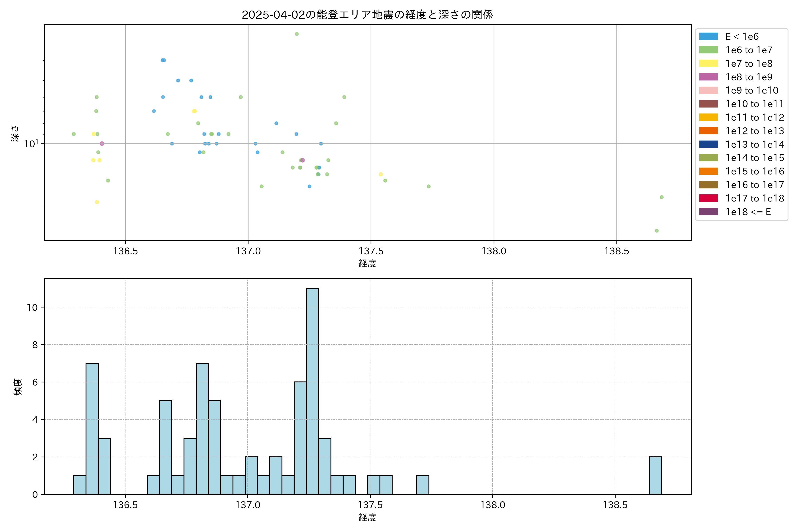Click the topmost green scatter point near 137.2

[x=297, y=34]
